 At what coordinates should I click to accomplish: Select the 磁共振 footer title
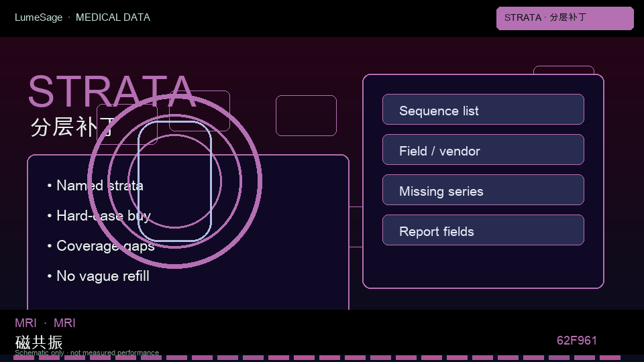click(39, 342)
